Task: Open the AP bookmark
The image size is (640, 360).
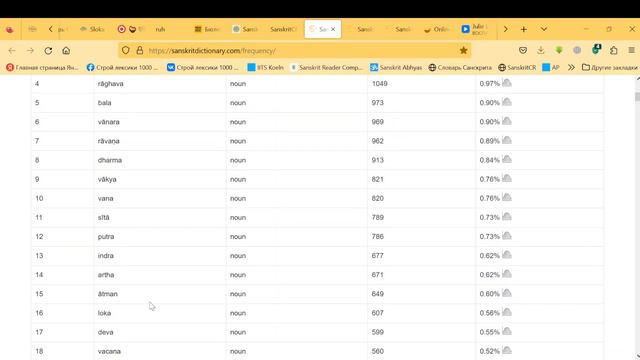Action: [x=551, y=67]
